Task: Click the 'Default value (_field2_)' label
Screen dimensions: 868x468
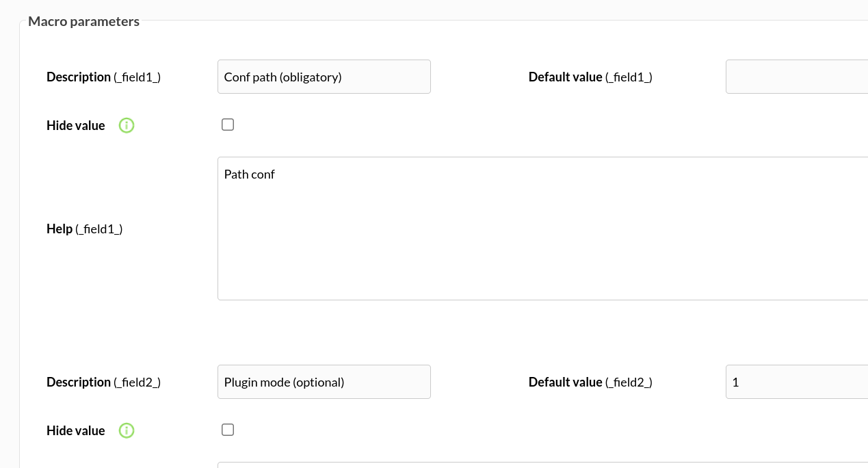Action: click(590, 382)
